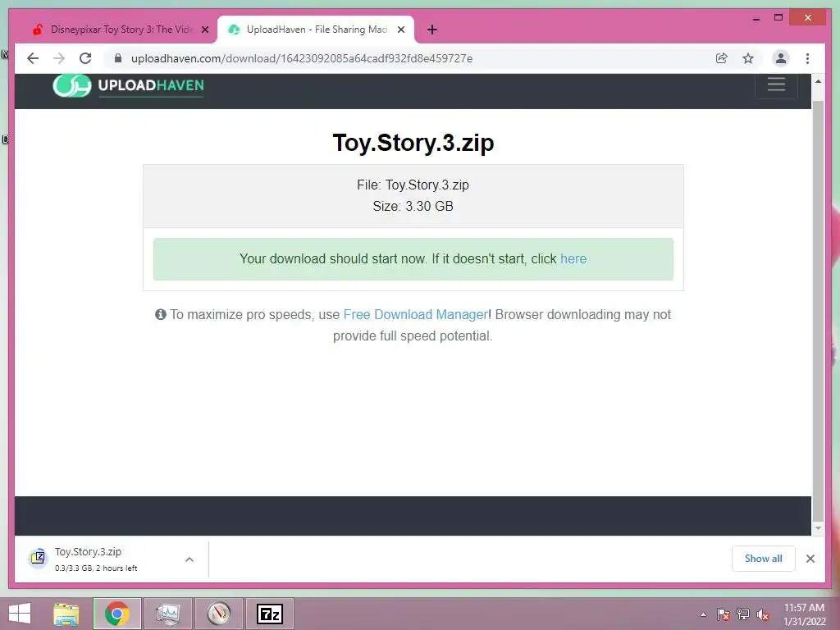
Task: Show all downloads
Action: (x=764, y=559)
